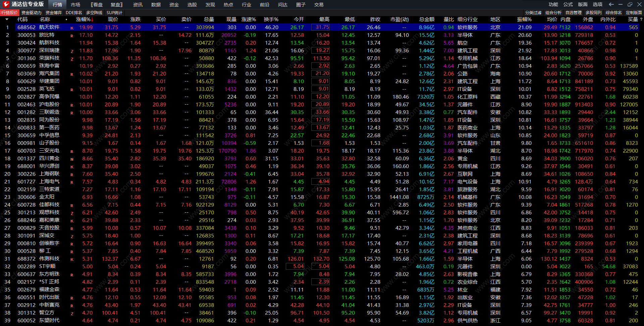
Task: Open the 公式 menu
Action: point(568,4)
